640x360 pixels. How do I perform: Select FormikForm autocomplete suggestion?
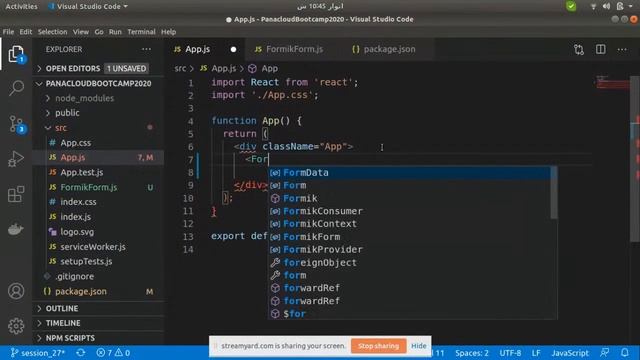409,237
